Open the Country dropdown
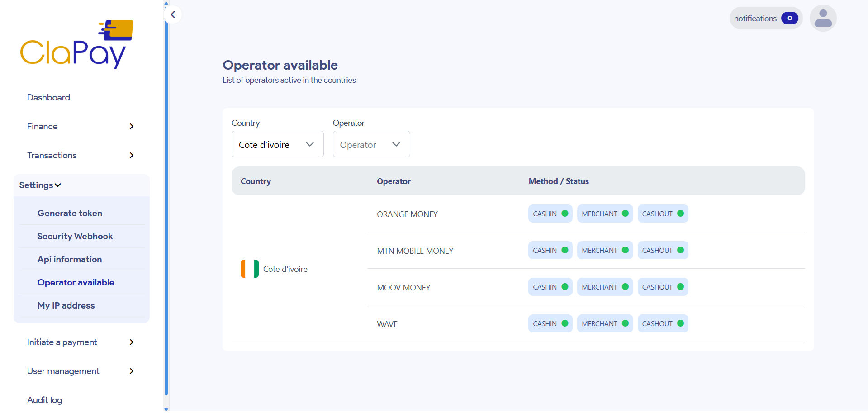 [277, 144]
